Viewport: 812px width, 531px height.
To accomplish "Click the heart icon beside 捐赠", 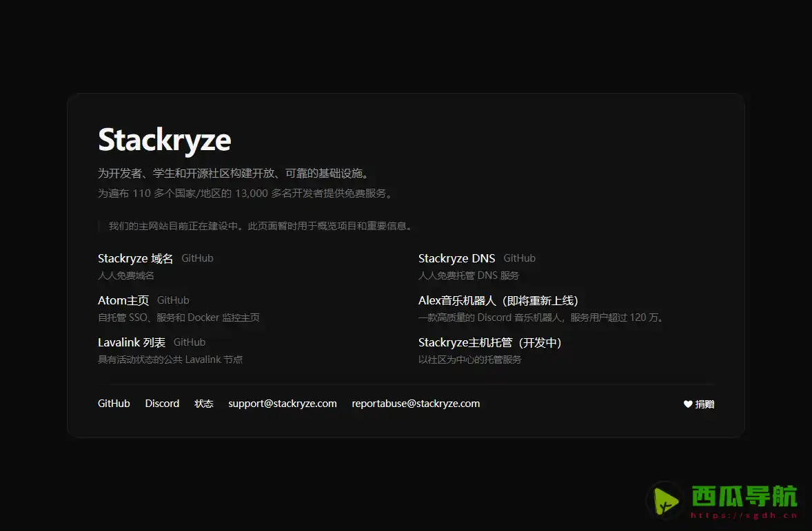I will point(688,404).
